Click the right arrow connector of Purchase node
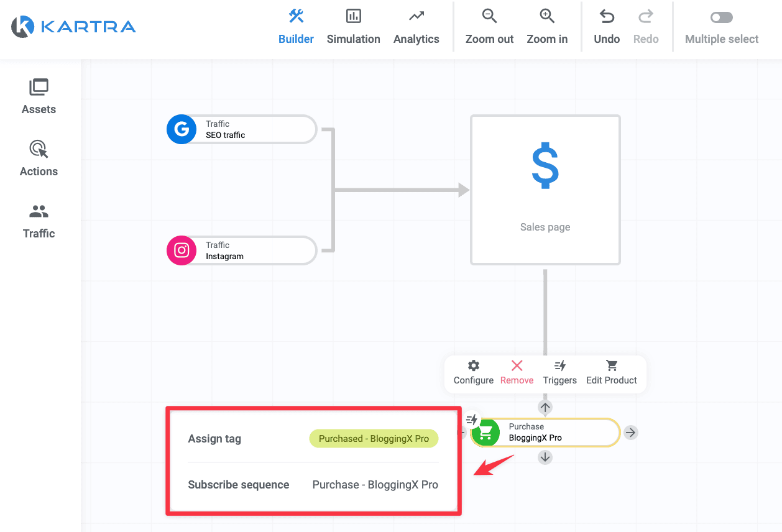The width and height of the screenshot is (782, 532). click(x=631, y=433)
